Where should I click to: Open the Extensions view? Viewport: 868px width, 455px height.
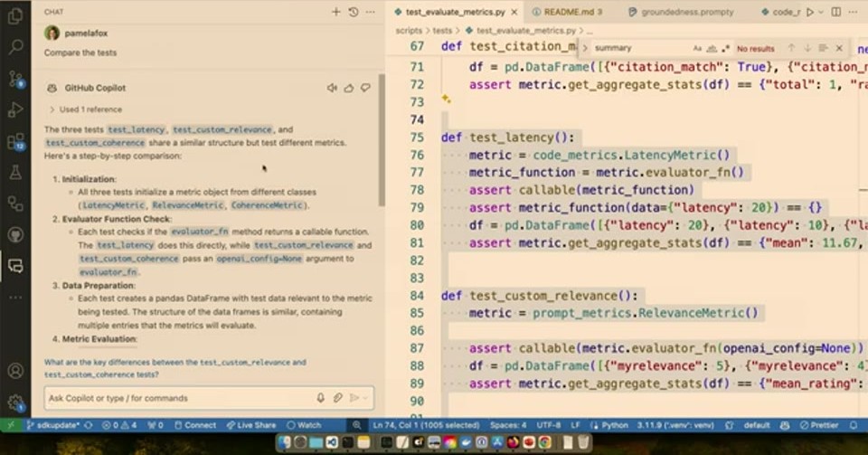(15, 142)
